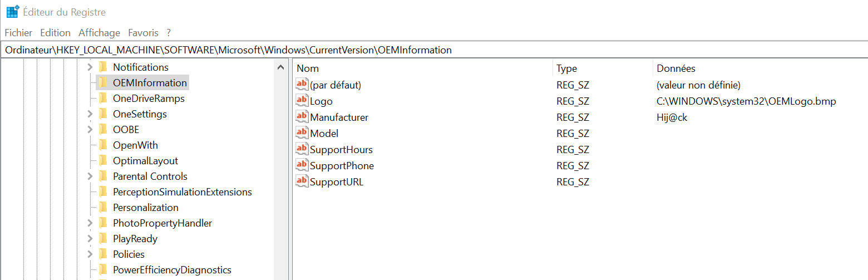Screen dimensions: 868x280
Task: Click the C:\WINDOWS\system32\OEMLogo.bmp data cell
Action: [x=746, y=101]
